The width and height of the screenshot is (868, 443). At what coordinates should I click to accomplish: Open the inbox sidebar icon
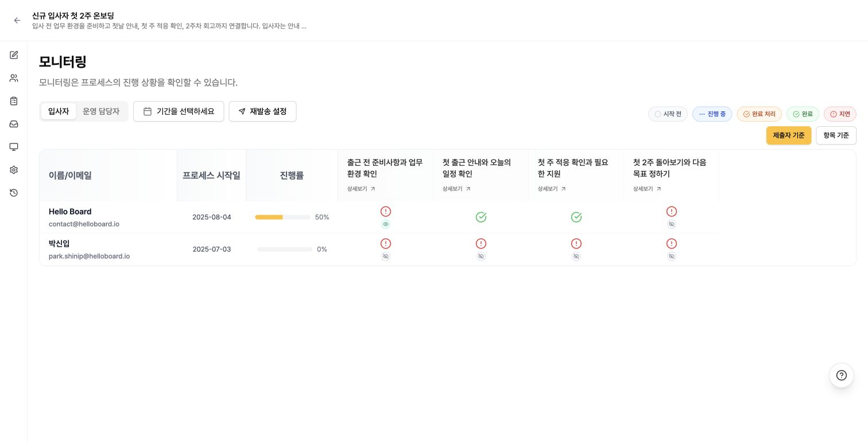14,124
